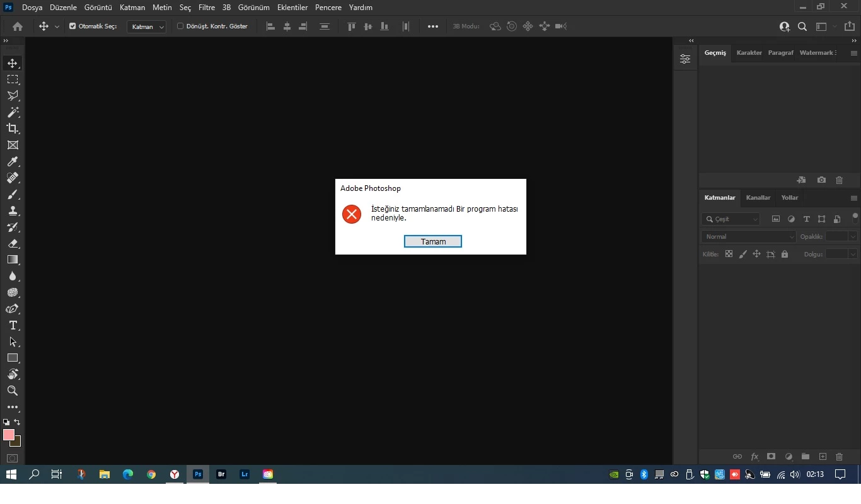
Task: Open Lightroom from the Windows taskbar
Action: 245,474
